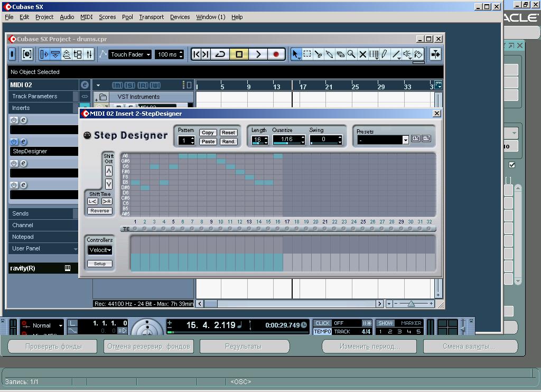
Task: Show the Overview strip
Action: (x=67, y=54)
